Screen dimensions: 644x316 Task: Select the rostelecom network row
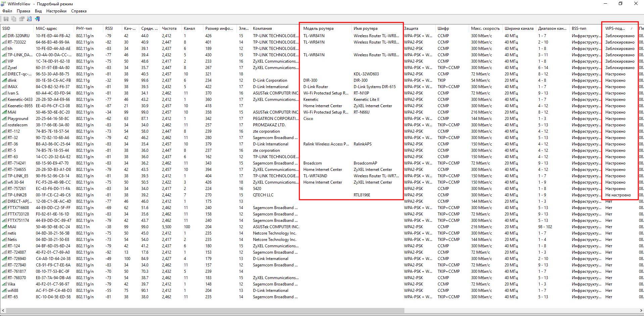coord(17,125)
